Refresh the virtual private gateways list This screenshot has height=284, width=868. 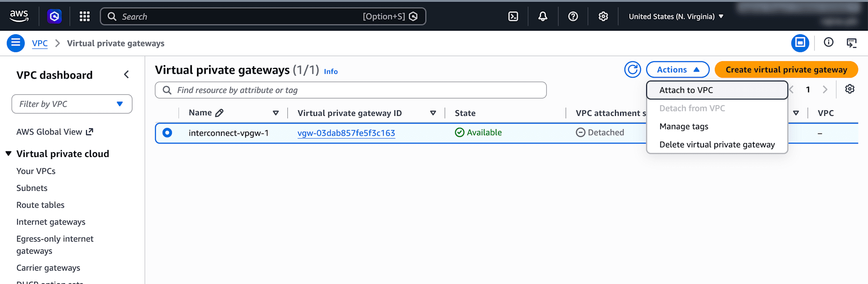tap(632, 69)
